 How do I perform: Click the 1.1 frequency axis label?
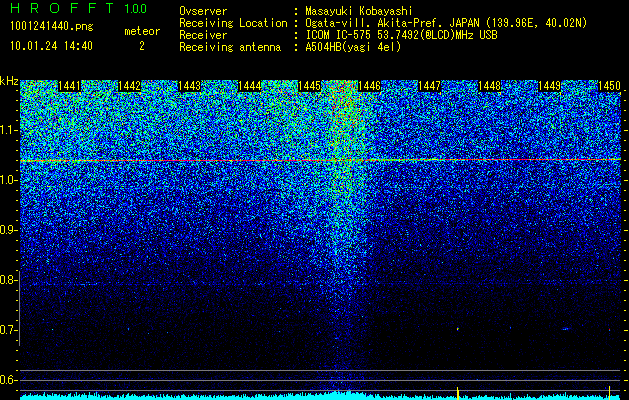tap(9, 130)
